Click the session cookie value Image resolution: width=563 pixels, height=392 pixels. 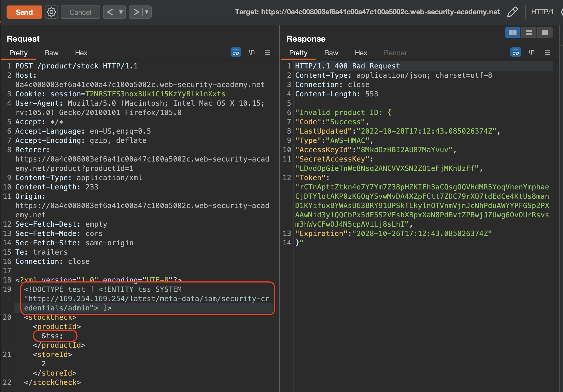pyautogui.click(x=155, y=94)
